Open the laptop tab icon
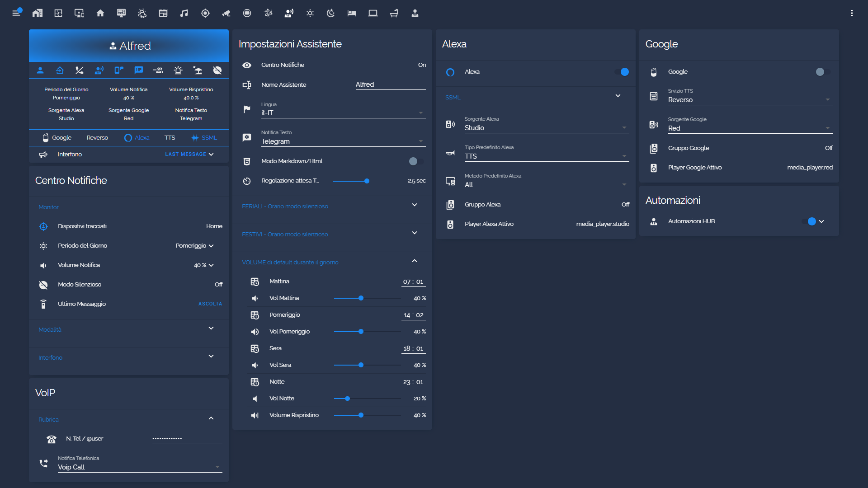 (x=373, y=13)
